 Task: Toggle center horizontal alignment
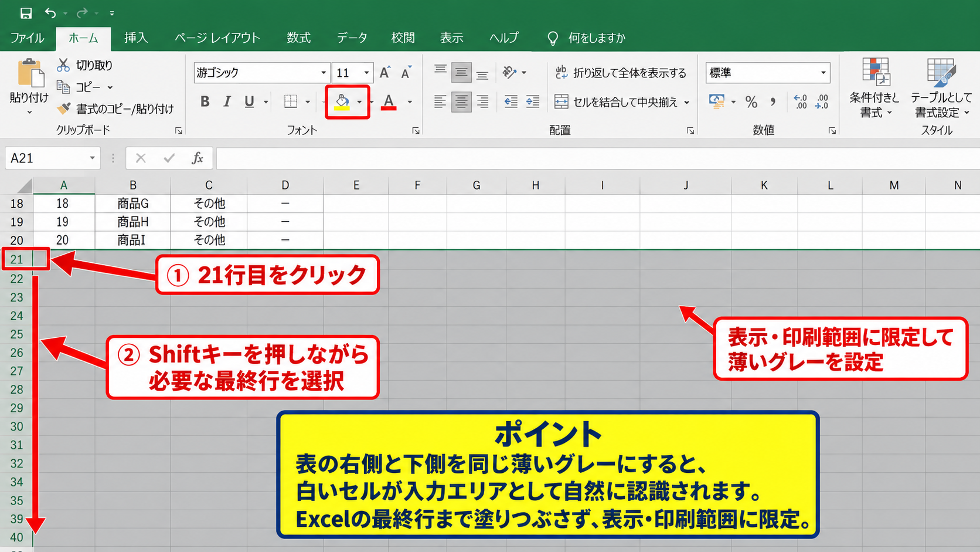tap(461, 102)
